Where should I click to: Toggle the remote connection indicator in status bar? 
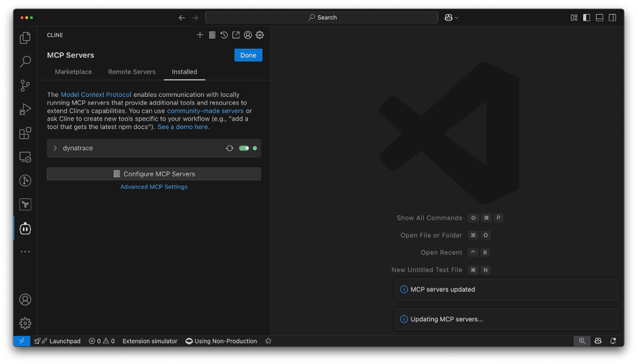click(x=22, y=341)
